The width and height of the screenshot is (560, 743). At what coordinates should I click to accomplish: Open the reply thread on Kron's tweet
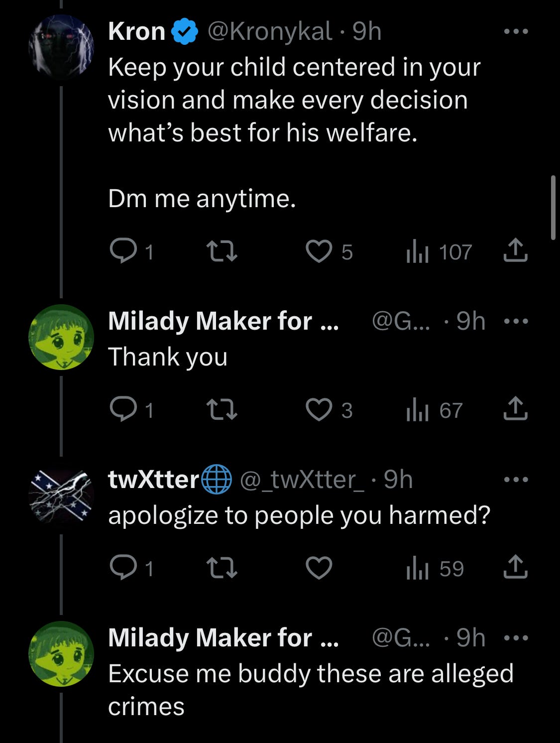point(123,251)
